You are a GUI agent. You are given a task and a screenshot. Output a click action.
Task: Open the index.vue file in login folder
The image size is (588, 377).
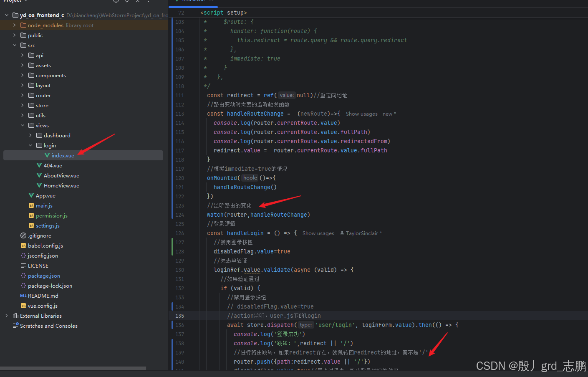63,156
